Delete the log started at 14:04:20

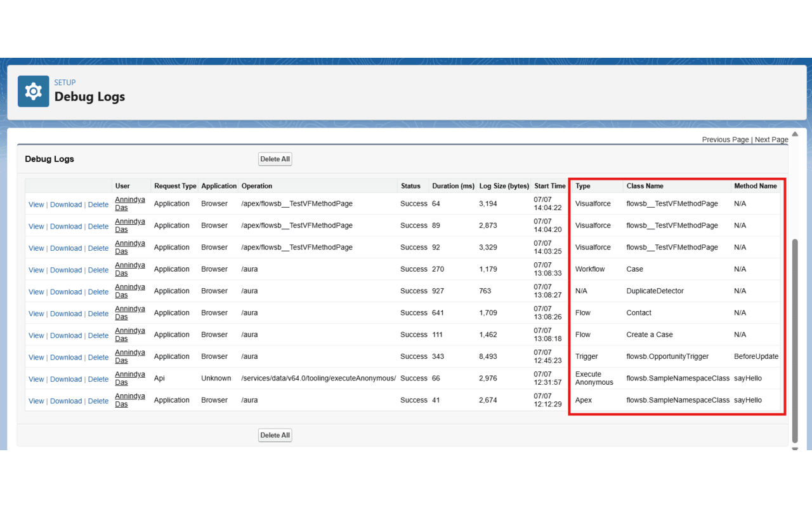click(x=98, y=226)
